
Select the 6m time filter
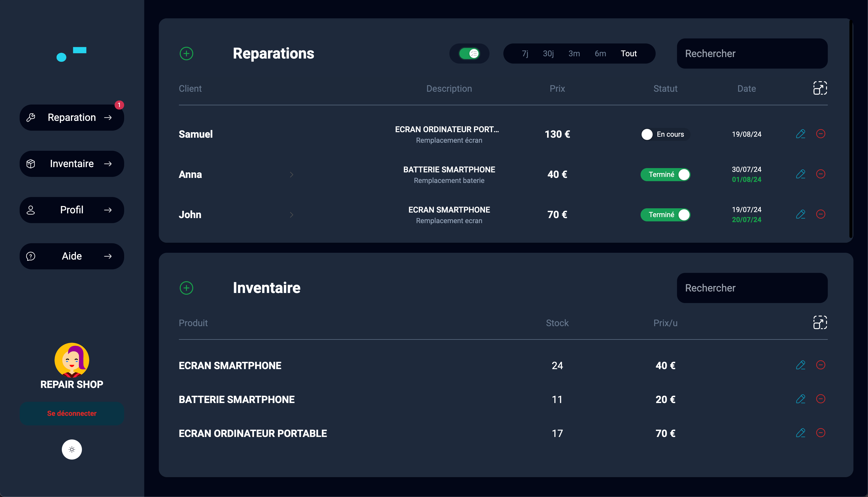[x=600, y=54]
